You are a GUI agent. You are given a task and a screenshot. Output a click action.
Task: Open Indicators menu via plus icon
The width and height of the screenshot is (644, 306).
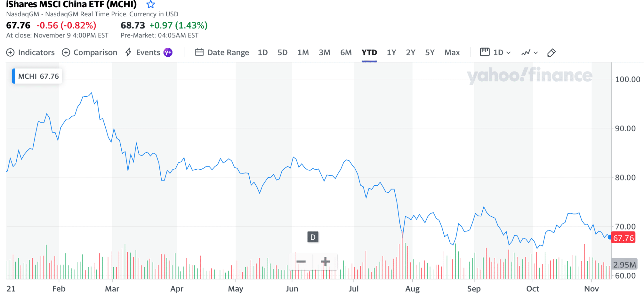tap(10, 53)
